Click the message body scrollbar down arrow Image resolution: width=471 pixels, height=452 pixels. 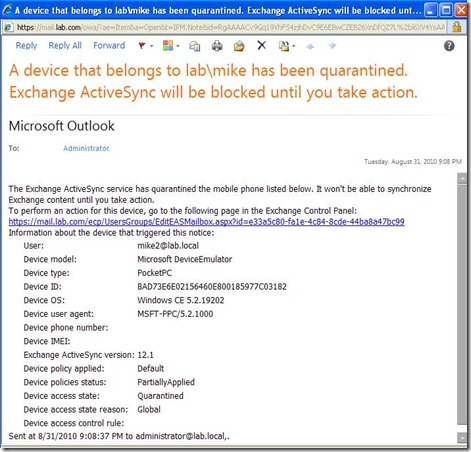point(462,437)
